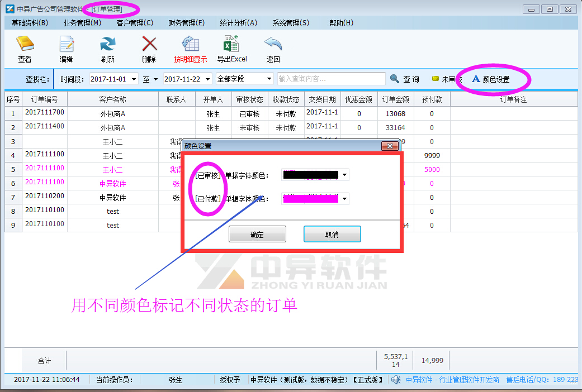This screenshot has height=392, width=582.
Task: Click 取消 in the color dialog
Action: click(332, 234)
